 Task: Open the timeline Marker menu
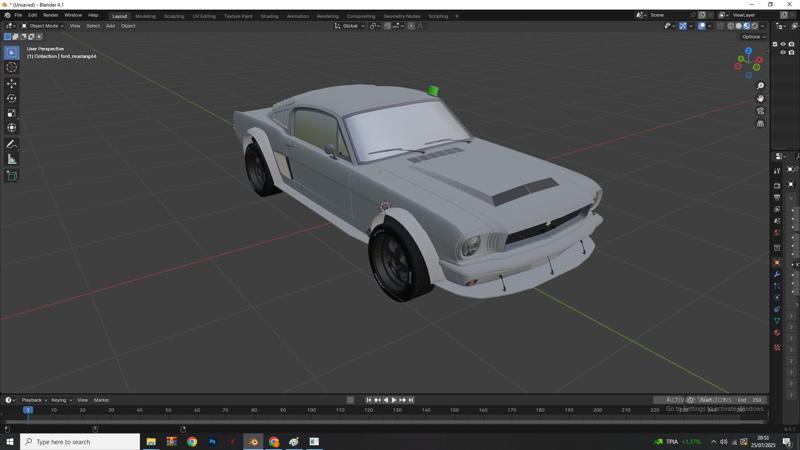click(102, 400)
